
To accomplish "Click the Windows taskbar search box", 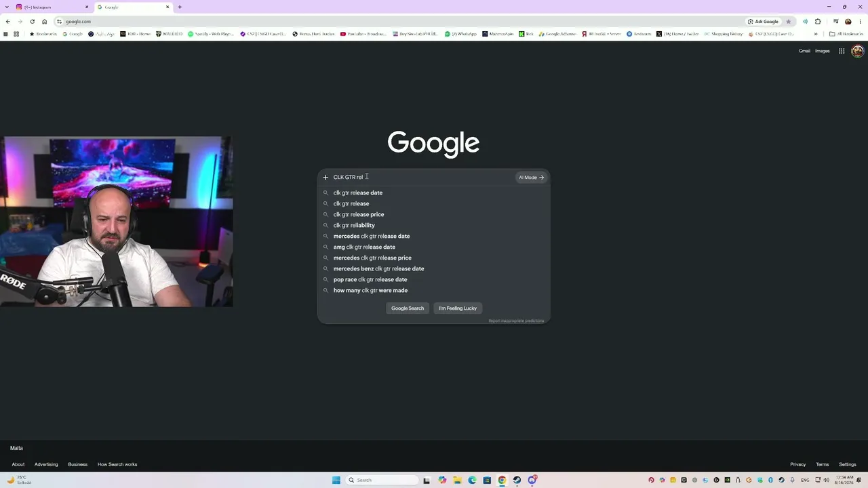I will pos(382,481).
